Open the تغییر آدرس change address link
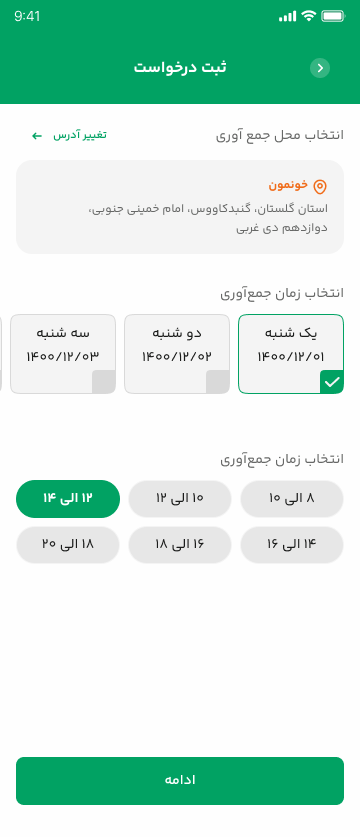The image size is (360, 837). 80,135
